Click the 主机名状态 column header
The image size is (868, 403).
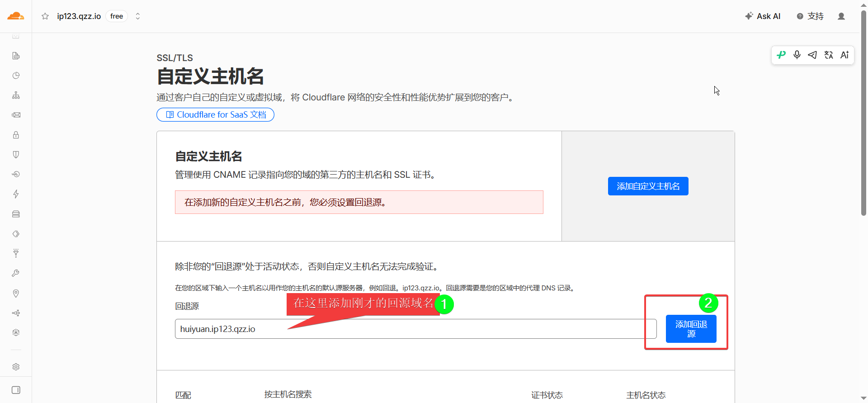pyautogui.click(x=646, y=395)
